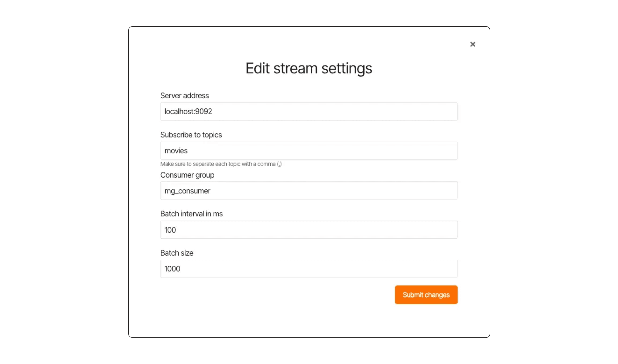Submit the stream setting changes
Image resolution: width=618 pixels, height=364 pixels.
[x=426, y=294]
